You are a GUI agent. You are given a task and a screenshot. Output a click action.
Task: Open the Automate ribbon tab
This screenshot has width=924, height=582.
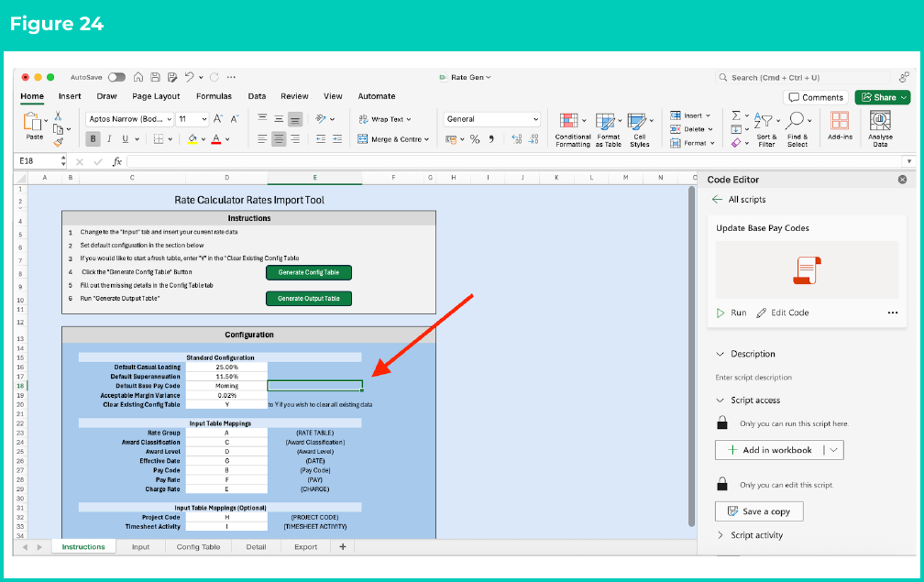coord(377,96)
